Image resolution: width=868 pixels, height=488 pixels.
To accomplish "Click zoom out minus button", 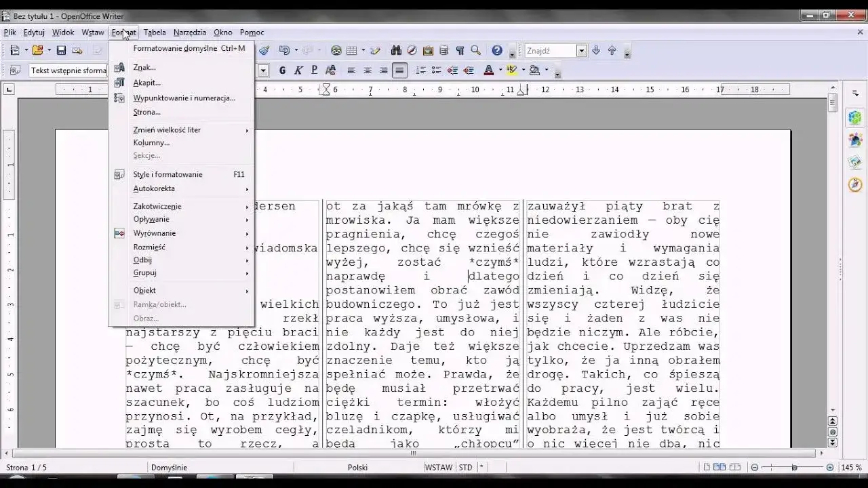I will coord(754,467).
